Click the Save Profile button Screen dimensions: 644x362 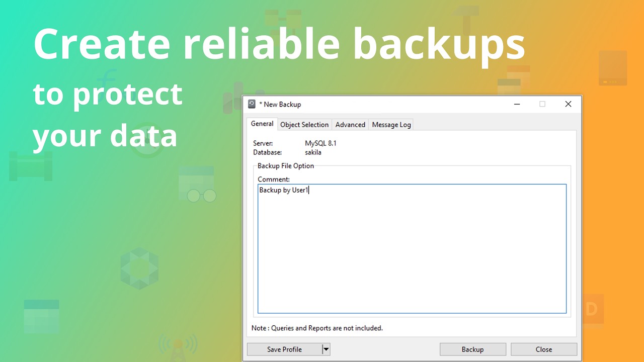tap(284, 349)
